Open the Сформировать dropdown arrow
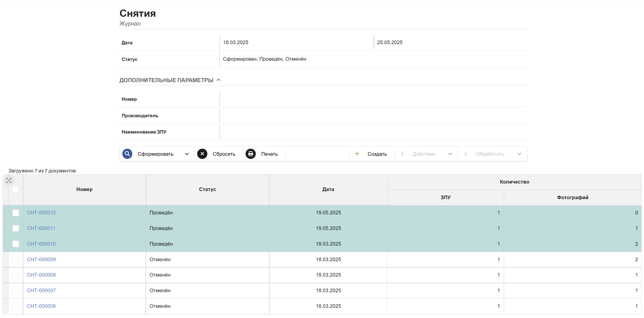This screenshot has width=644, height=318. pyautogui.click(x=187, y=154)
